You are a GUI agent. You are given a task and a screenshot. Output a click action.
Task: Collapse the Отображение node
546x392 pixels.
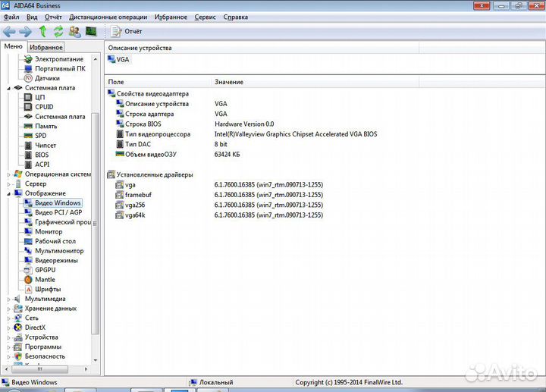click(8, 193)
